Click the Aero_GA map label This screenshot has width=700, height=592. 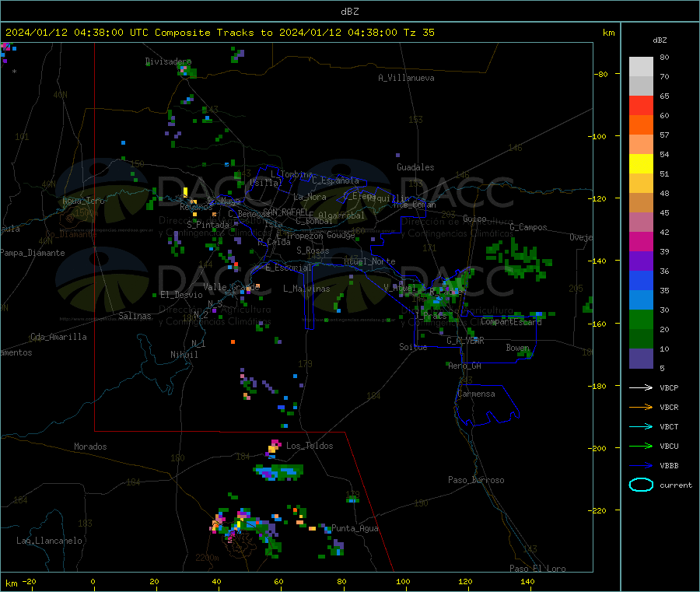(x=465, y=366)
